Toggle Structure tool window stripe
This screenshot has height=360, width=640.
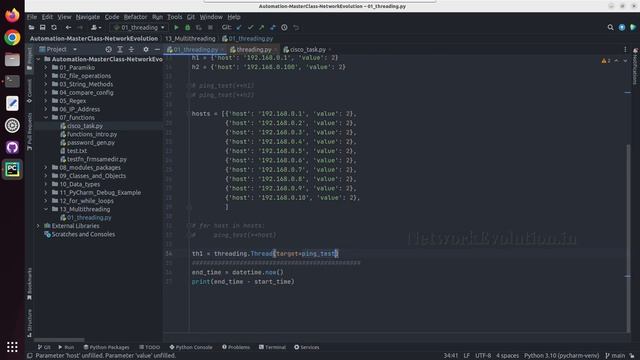point(29,322)
